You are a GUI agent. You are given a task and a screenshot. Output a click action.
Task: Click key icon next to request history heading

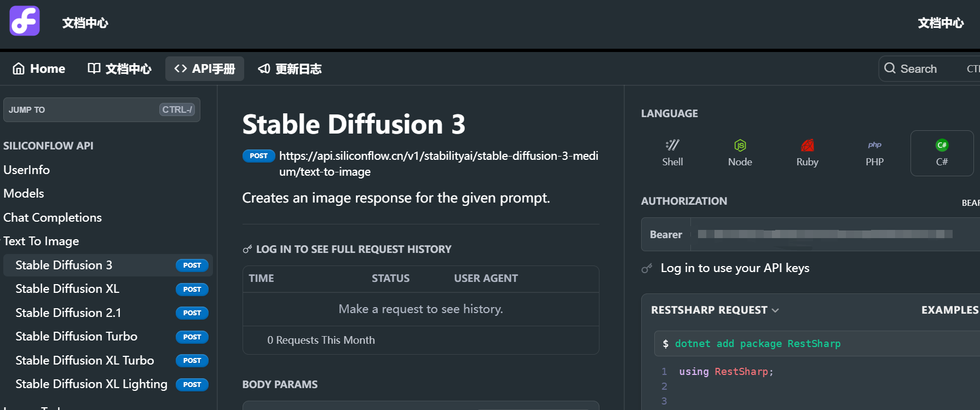click(x=247, y=250)
